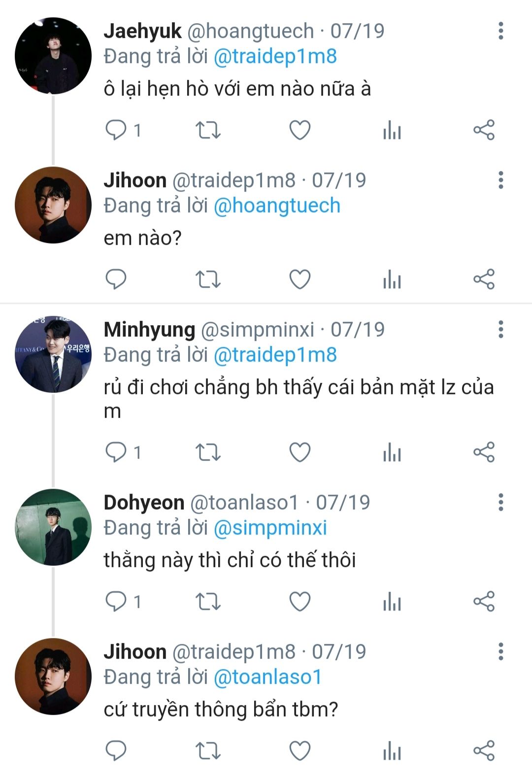Reply to Jaehyuk's tweet

(116, 130)
